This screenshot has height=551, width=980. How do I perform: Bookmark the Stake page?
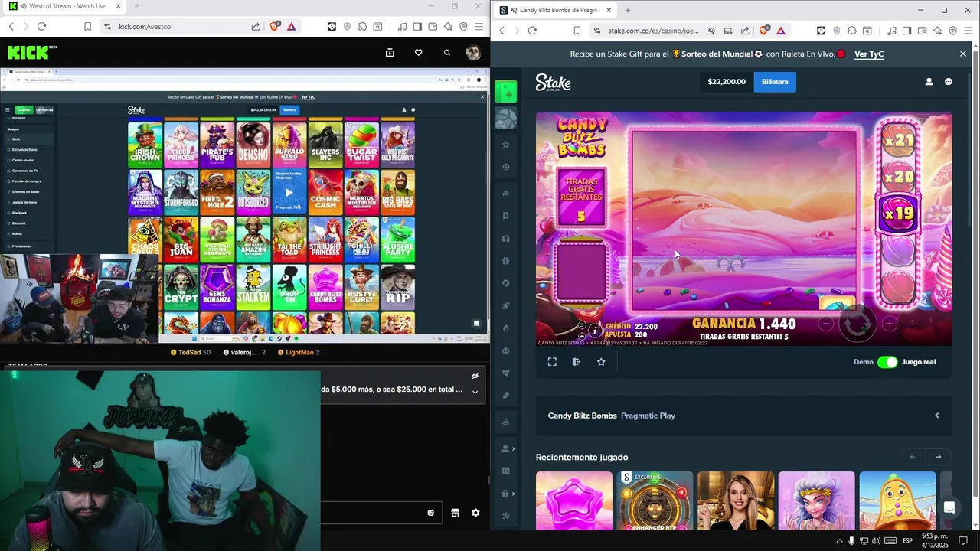[x=577, y=31]
